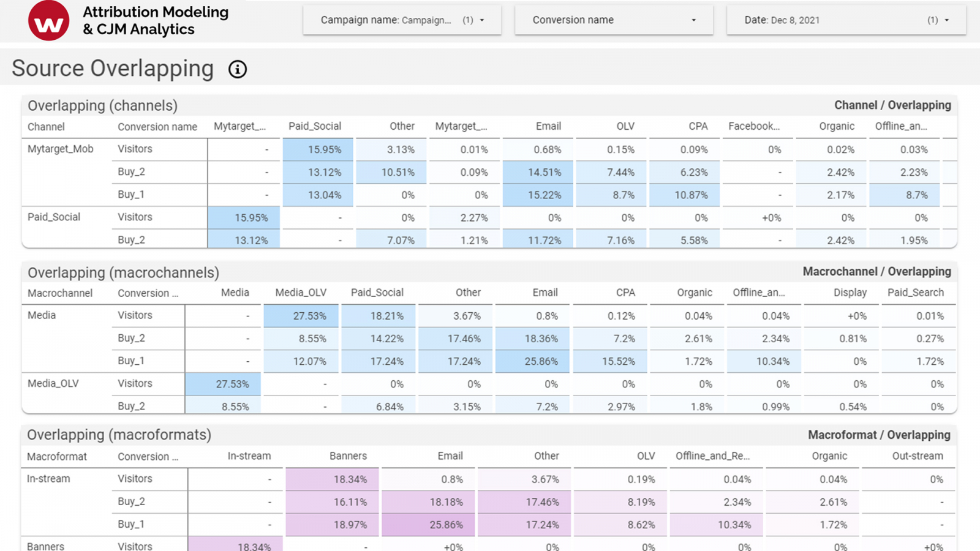980x551 pixels.
Task: Click the Media_OLV column header in macrochannels
Action: [301, 293]
